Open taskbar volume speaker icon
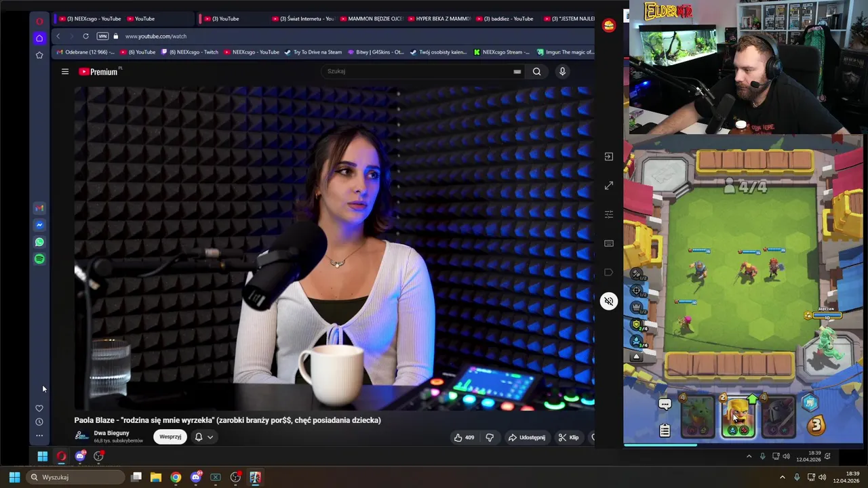 pyautogui.click(x=822, y=477)
